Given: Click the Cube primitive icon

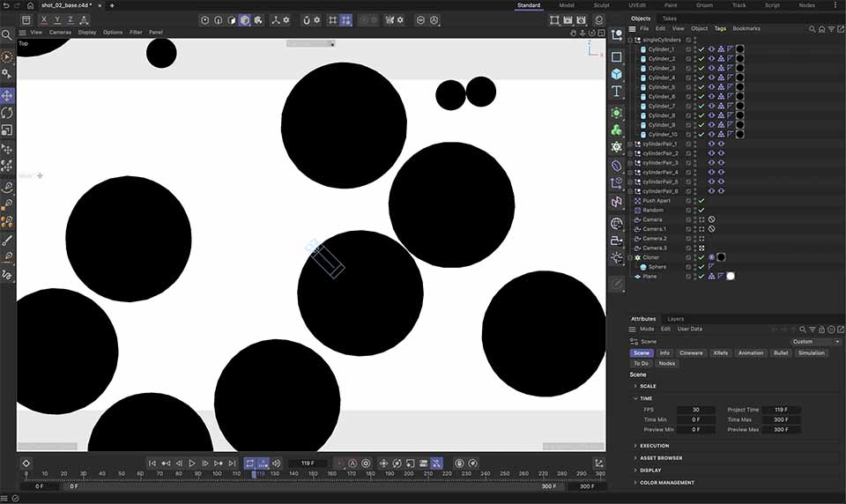Looking at the screenshot, I should pos(616,74).
